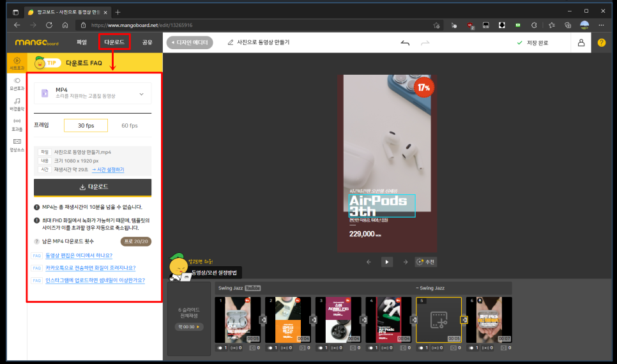Click sound effect count under slide 2
The image size is (617, 364).
tap(286, 348)
